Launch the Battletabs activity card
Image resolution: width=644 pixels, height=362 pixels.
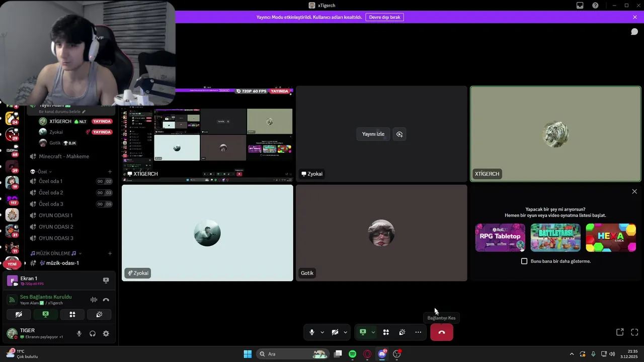click(x=555, y=237)
